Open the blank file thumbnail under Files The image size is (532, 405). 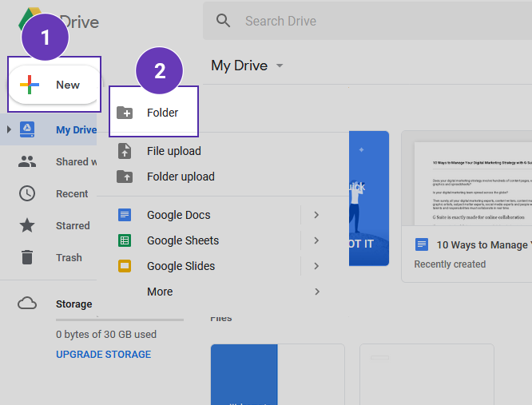coord(427,375)
